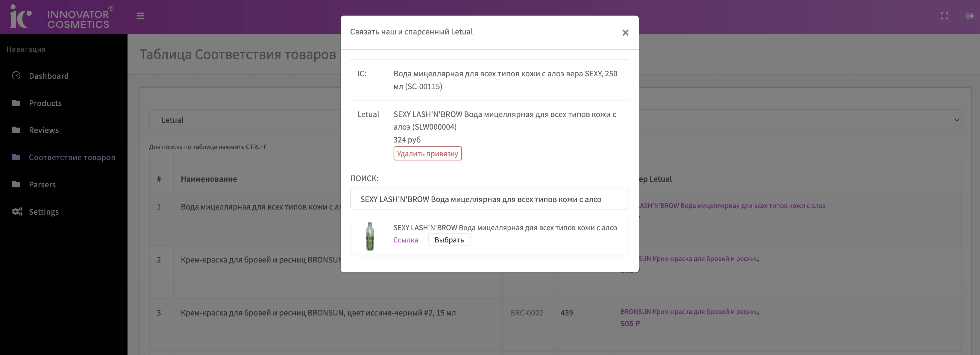Click the Settings gears icon
980x355 pixels.
click(17, 212)
